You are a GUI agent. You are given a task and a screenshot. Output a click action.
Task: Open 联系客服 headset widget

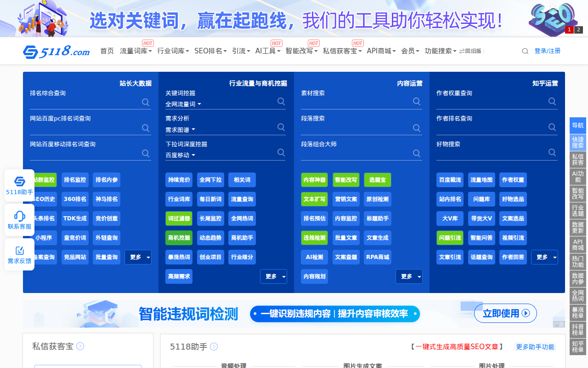pos(19,220)
